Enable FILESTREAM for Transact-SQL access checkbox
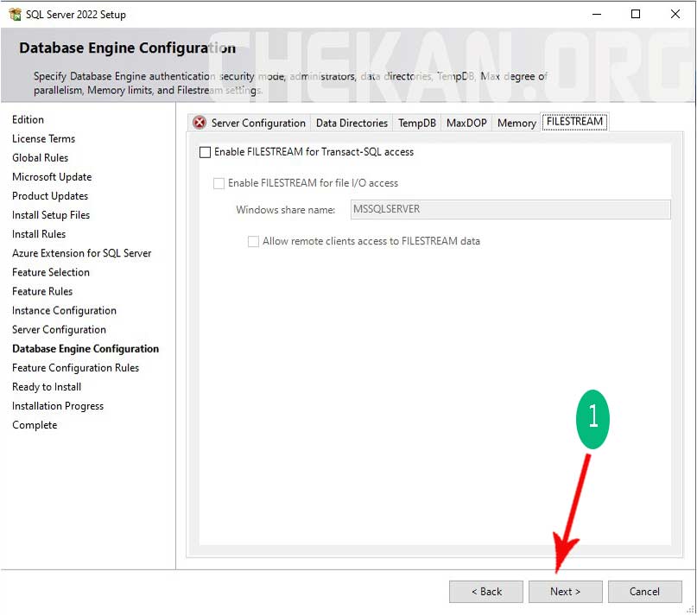The width and height of the screenshot is (697, 616). [x=205, y=153]
